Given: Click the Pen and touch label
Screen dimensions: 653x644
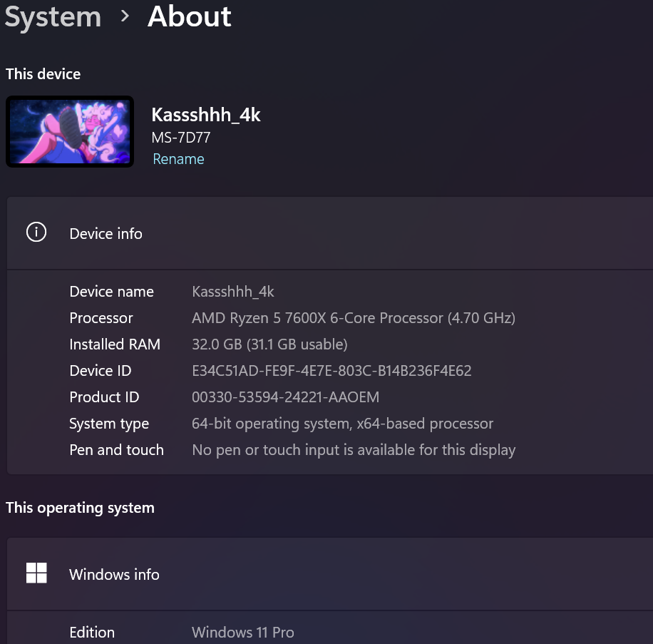Looking at the screenshot, I should (x=116, y=450).
